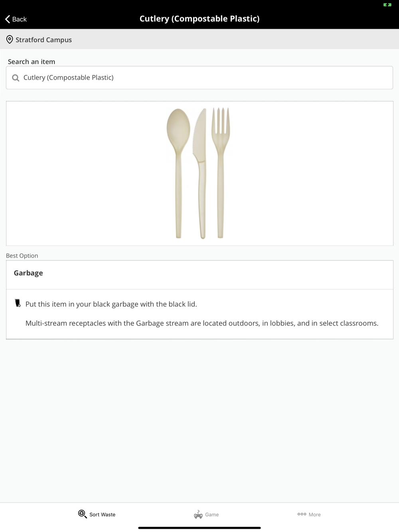
Task: Tap the Sort Waste magnifier icon
Action: (82, 514)
